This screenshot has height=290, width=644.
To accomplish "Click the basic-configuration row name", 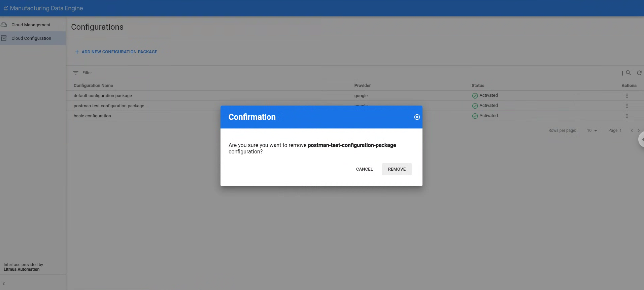I will pyautogui.click(x=92, y=116).
